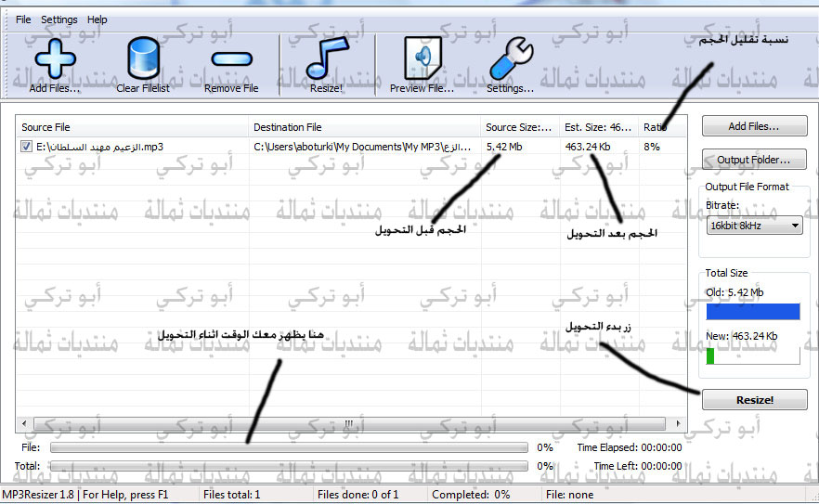Viewport: 819px width, 504px height.
Task: Click the MP3Resizer 1.8 help hint in status bar
Action: [85, 495]
